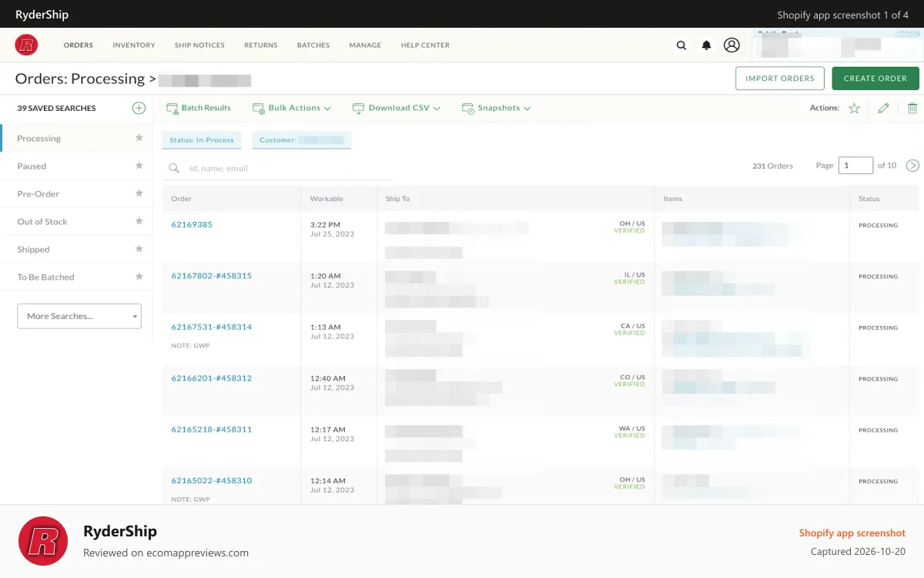Viewport: 924px width, 578px height.
Task: Toggle star on Pre-Order saved search
Action: (139, 193)
